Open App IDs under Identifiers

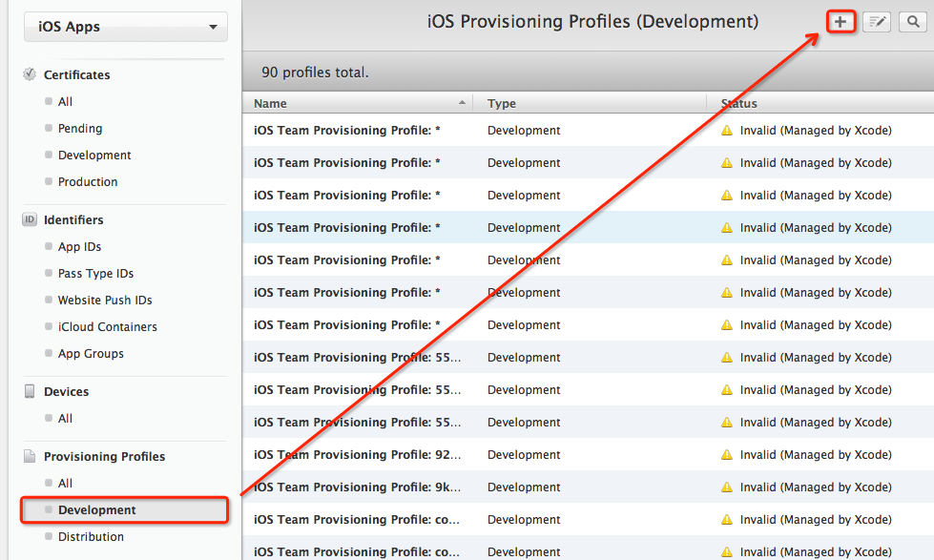point(79,247)
